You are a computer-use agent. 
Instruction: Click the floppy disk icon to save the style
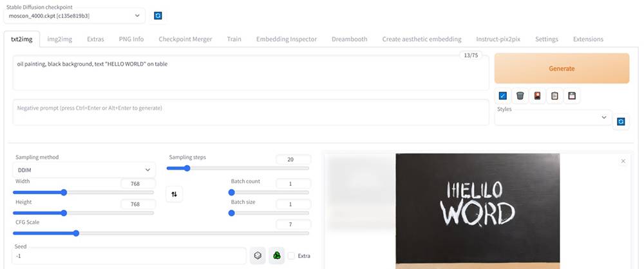click(x=572, y=96)
